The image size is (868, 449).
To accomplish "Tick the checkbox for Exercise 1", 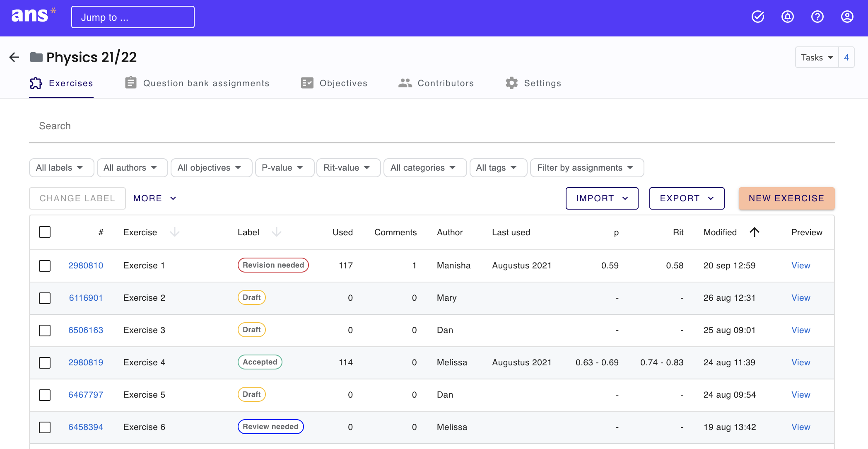I will tap(45, 266).
